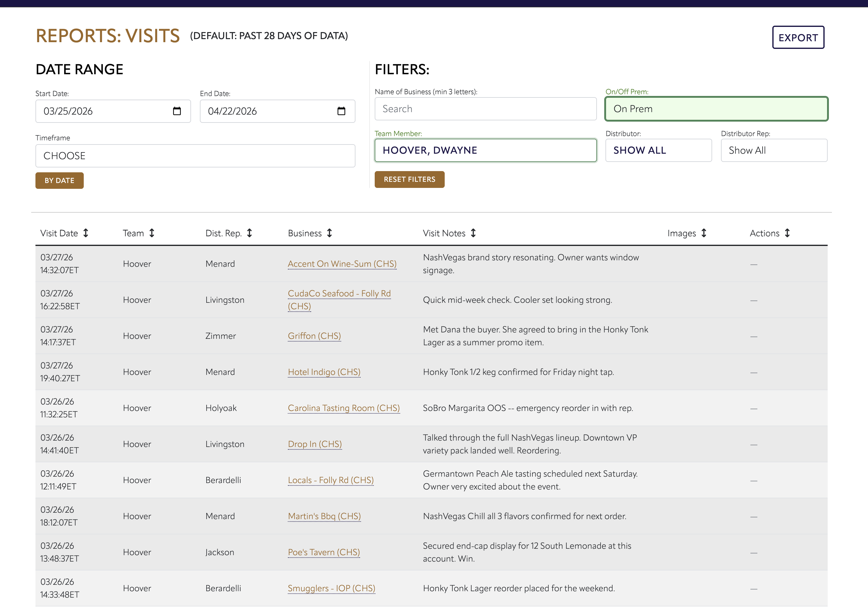The width and height of the screenshot is (868, 608).
Task: Sort table by Team column arrows
Action: (x=152, y=233)
